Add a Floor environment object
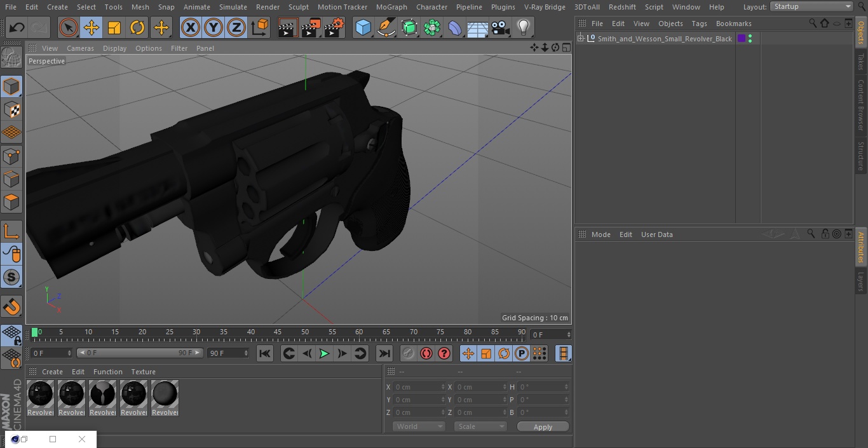 pos(478,28)
